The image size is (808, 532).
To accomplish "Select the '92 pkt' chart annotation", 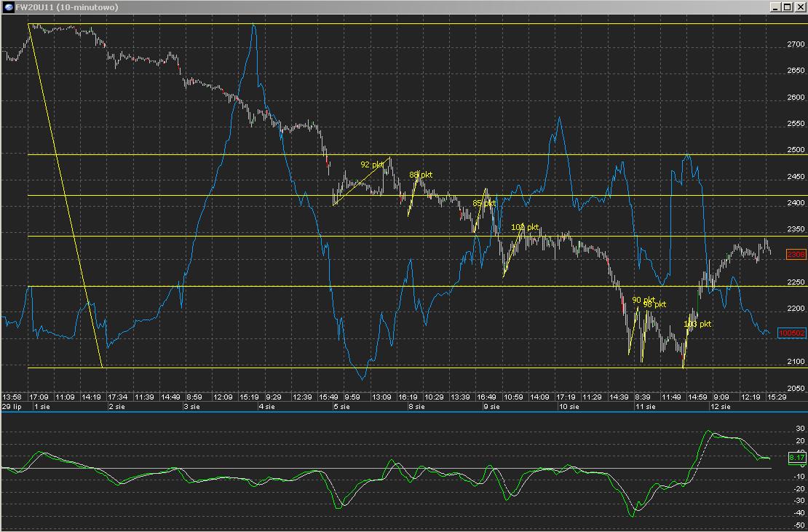I will coord(371,164).
